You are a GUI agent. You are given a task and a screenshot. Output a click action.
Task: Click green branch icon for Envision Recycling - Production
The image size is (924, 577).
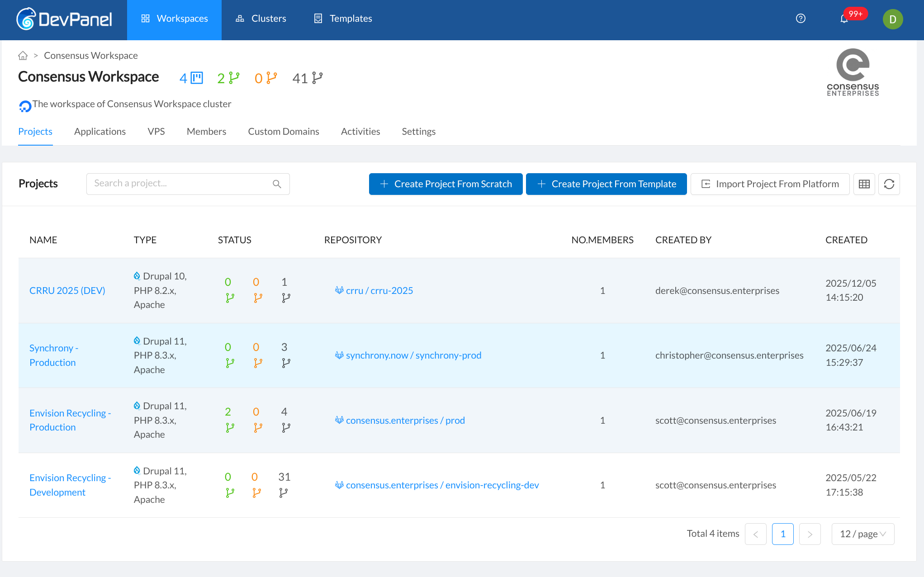click(x=230, y=428)
